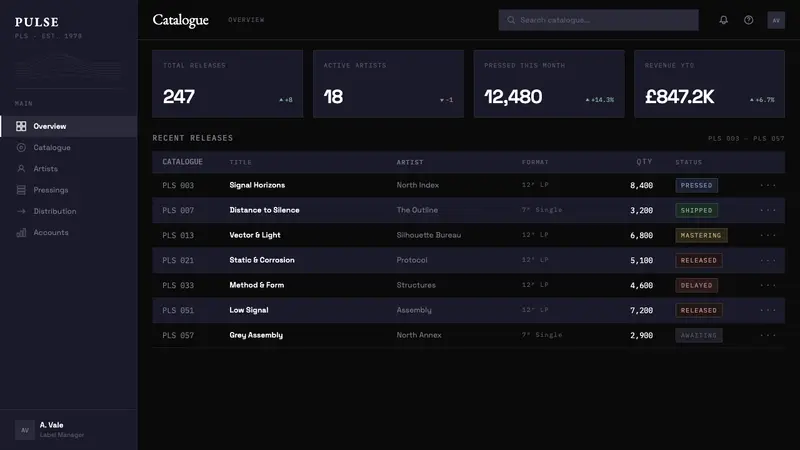This screenshot has height=450, width=800.
Task: Sort by the QTY column header
Action: pos(644,162)
